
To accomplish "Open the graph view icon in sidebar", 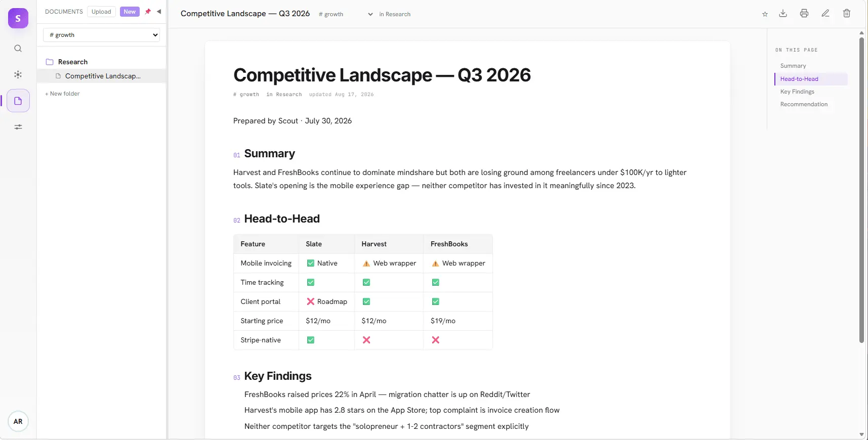I will (x=18, y=74).
